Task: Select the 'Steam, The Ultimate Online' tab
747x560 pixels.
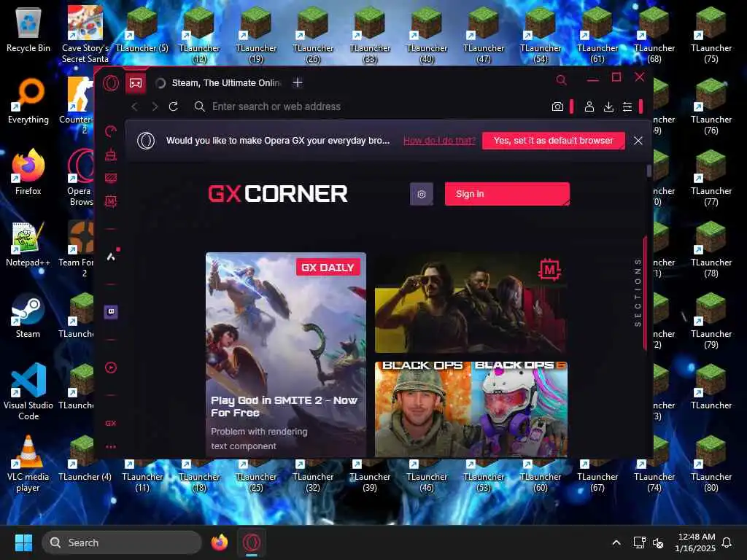Action: tap(220, 83)
